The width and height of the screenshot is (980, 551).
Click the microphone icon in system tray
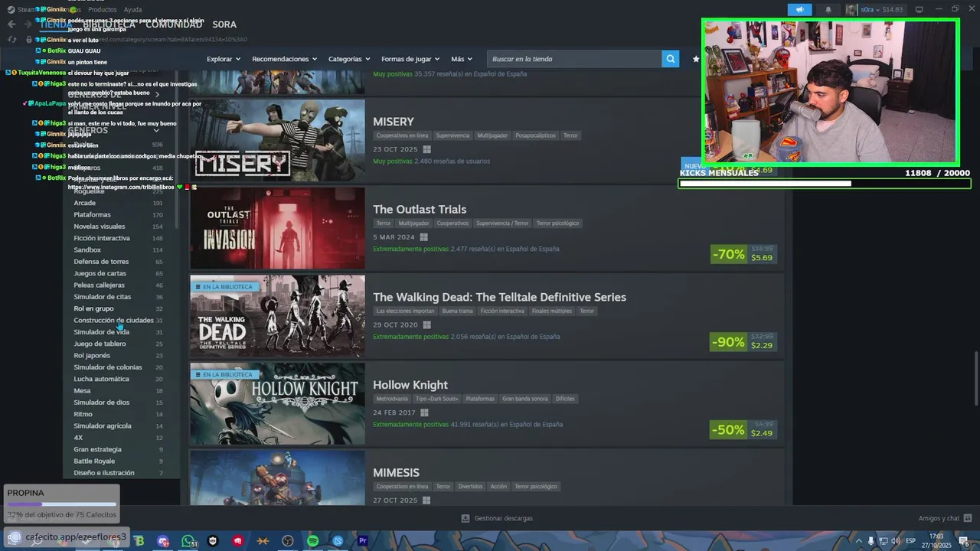click(871, 541)
